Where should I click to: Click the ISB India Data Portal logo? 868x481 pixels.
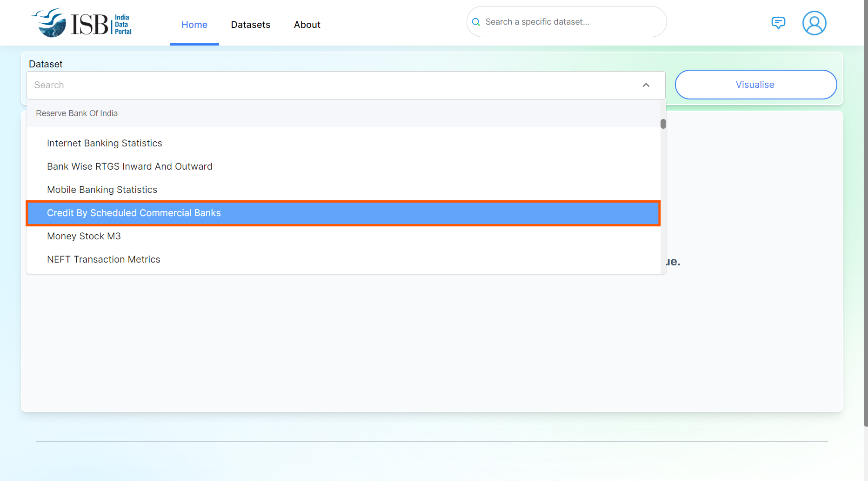click(x=82, y=23)
